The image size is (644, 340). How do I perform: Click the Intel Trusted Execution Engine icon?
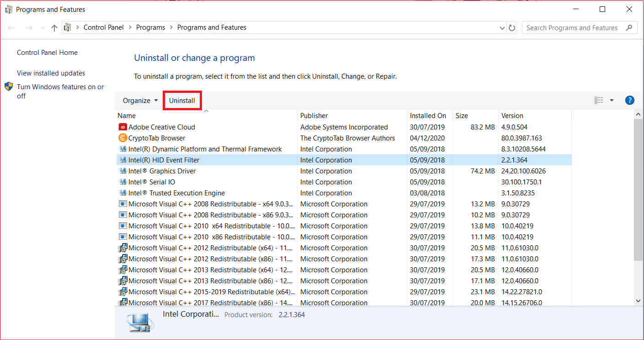(x=122, y=193)
